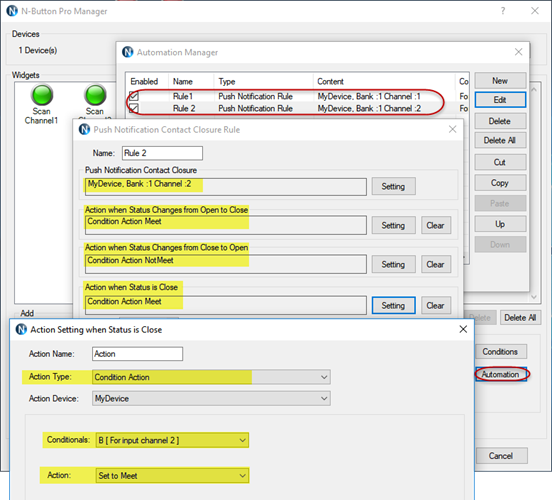Select the Rule1 row name
Viewport: 552px width, 500px height.
[183, 96]
